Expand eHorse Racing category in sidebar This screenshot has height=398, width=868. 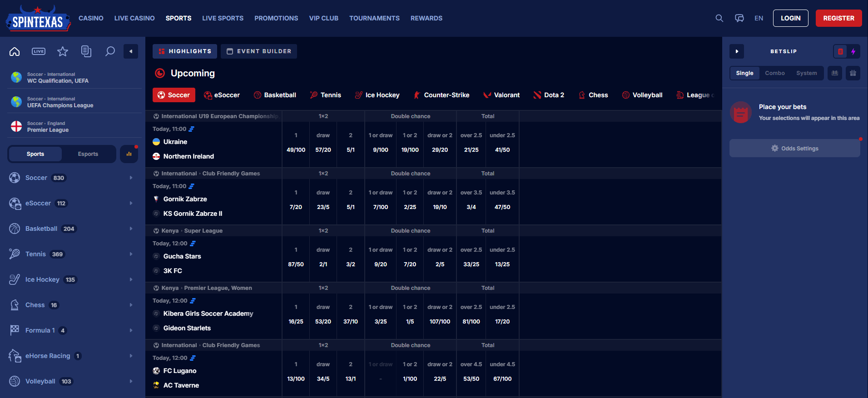pyautogui.click(x=73, y=356)
